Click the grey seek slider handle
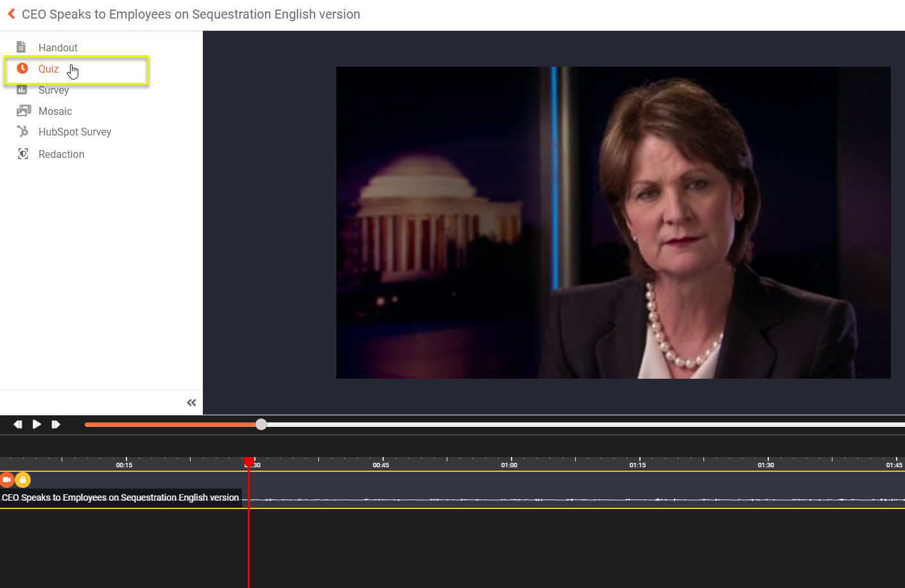This screenshot has width=905, height=588. [261, 424]
